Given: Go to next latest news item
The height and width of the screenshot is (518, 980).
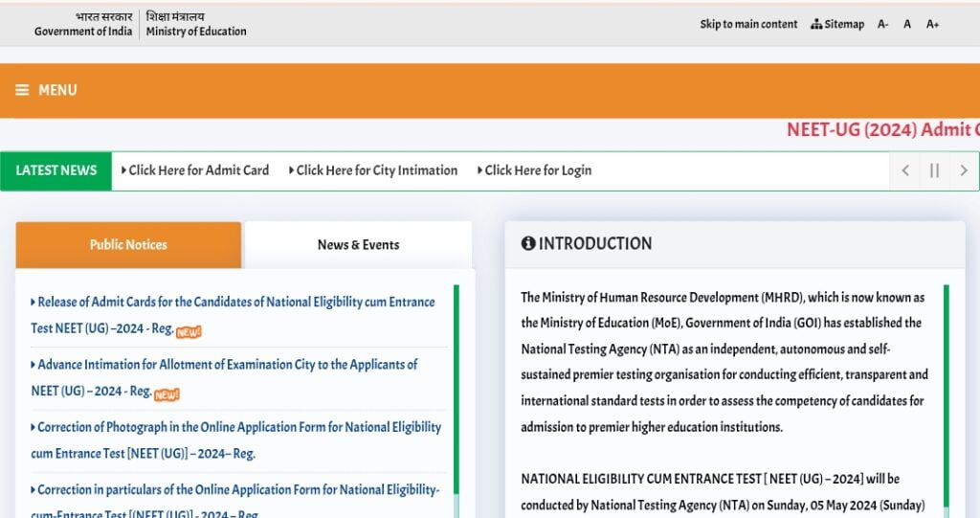Looking at the screenshot, I should coord(963,170).
